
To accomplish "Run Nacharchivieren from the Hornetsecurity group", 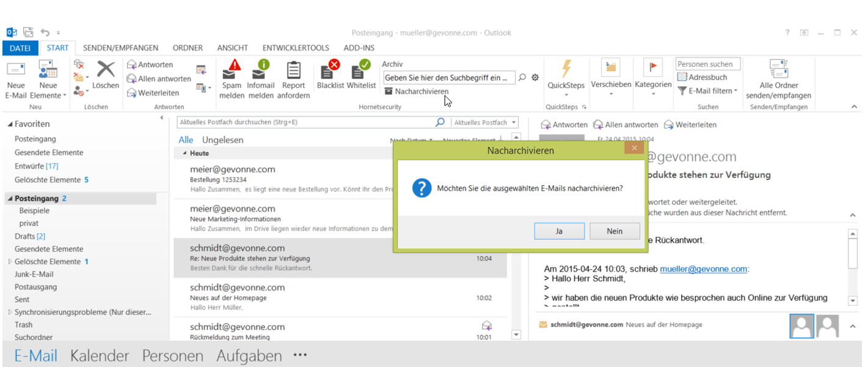I will coord(417,91).
